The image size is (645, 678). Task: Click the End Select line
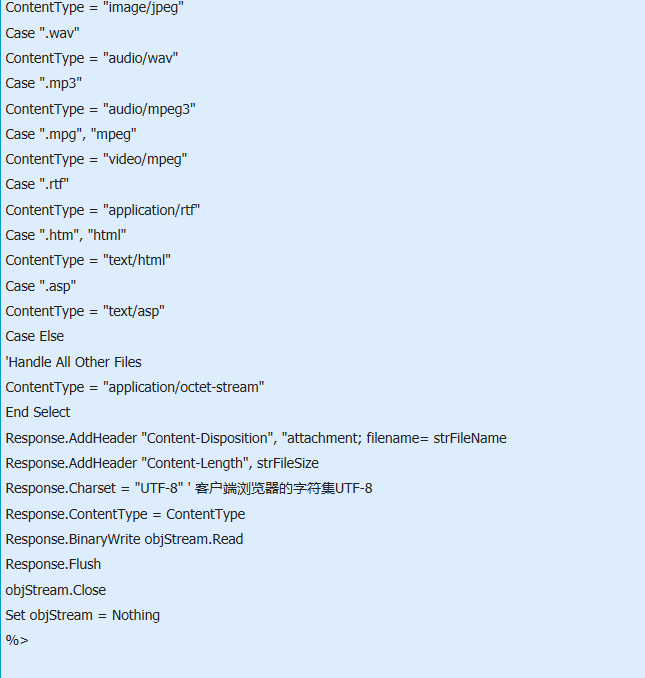[x=38, y=412]
